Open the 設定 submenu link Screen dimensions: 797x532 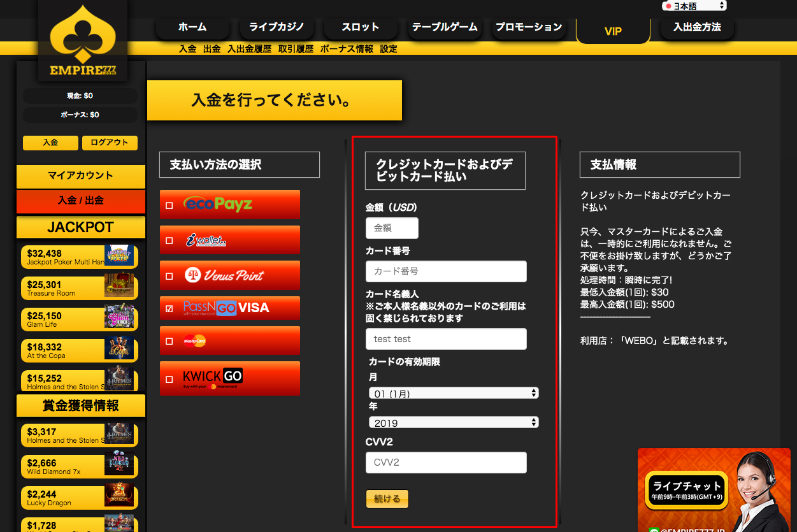(x=389, y=49)
